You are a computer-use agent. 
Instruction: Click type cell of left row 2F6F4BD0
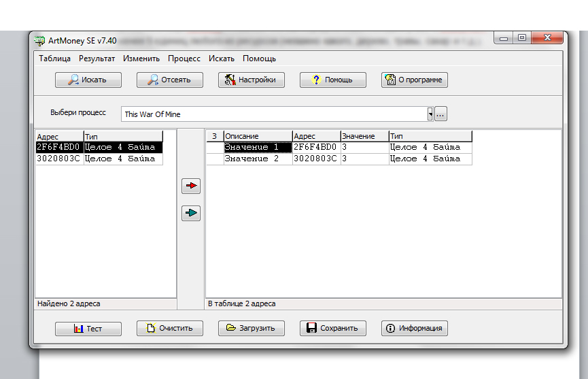point(123,147)
